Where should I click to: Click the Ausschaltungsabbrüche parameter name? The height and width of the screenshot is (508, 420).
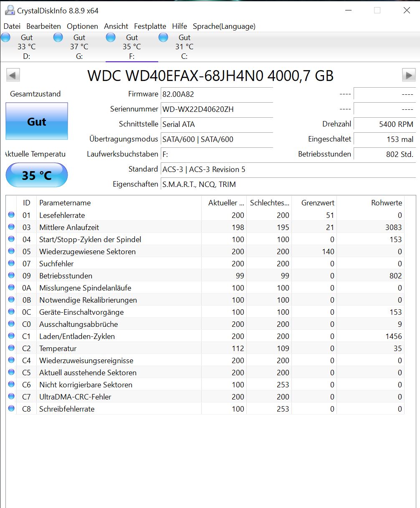[x=78, y=324]
